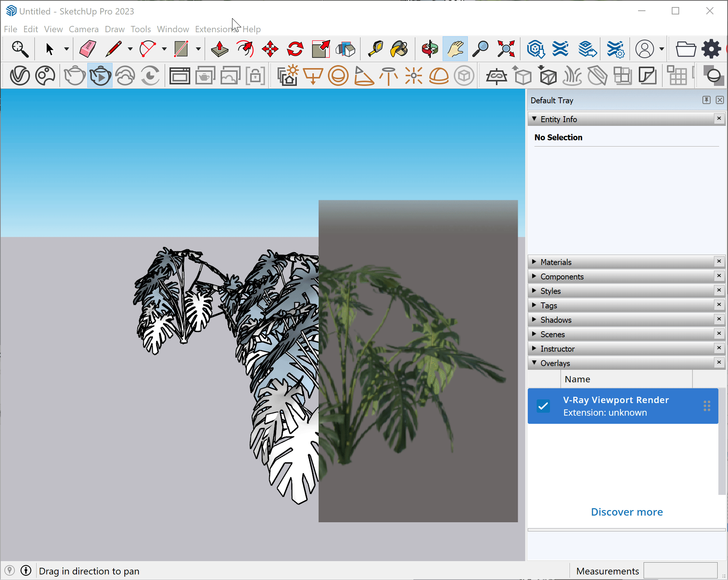The height and width of the screenshot is (580, 728).
Task: Open Rectangle tool dropdown arrow
Action: point(198,49)
